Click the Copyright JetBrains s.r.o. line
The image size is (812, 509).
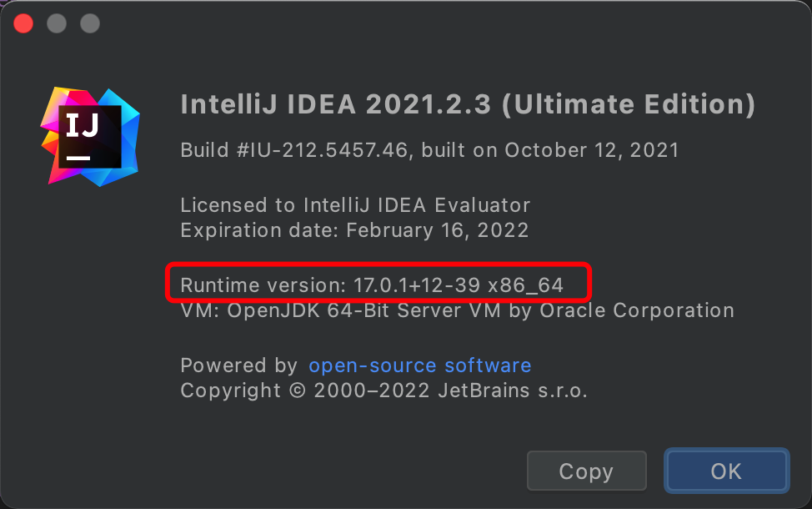383,391
